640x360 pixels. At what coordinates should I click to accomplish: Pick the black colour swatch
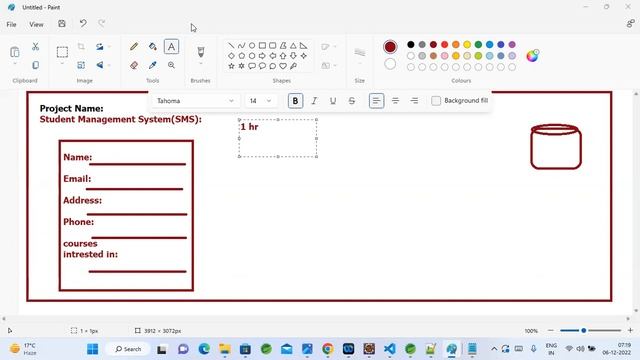411,44
